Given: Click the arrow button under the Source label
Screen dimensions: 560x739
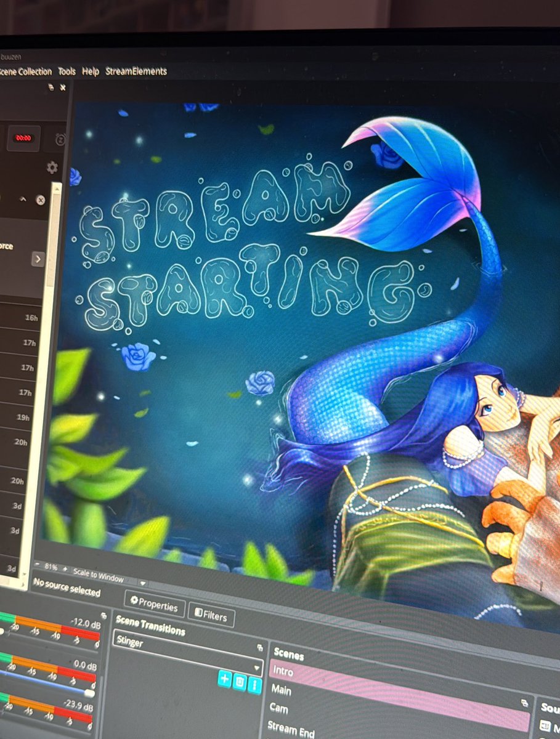Looking at the screenshot, I should (39, 259).
